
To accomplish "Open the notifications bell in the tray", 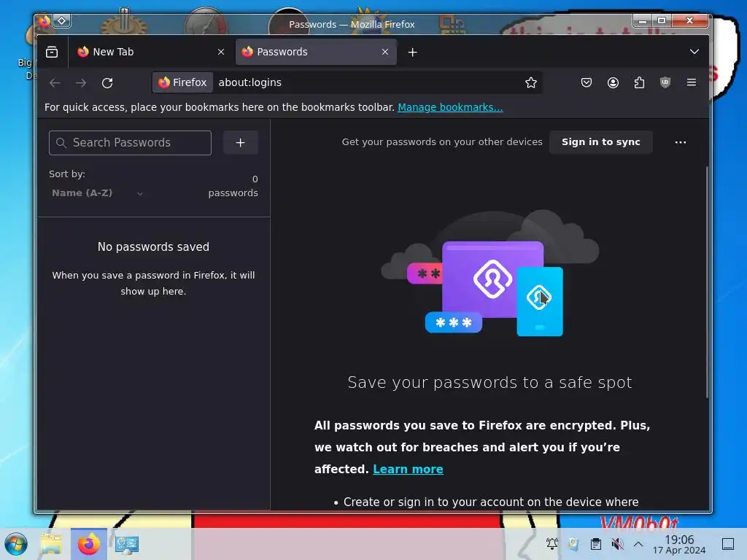I will (551, 544).
